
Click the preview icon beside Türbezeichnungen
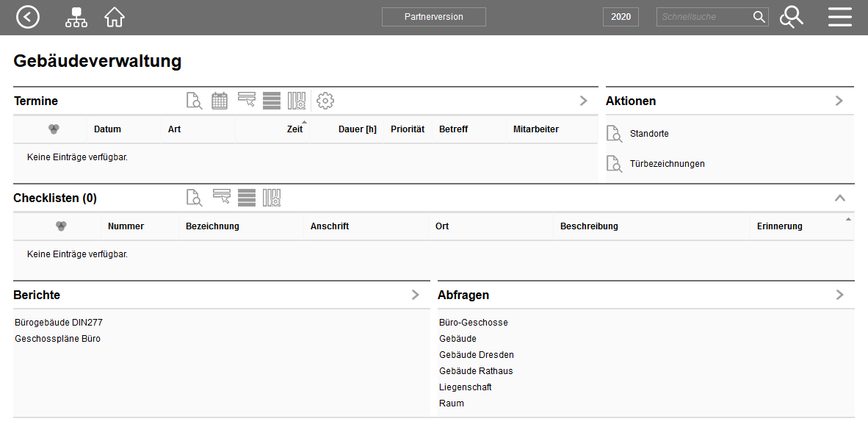coord(615,163)
